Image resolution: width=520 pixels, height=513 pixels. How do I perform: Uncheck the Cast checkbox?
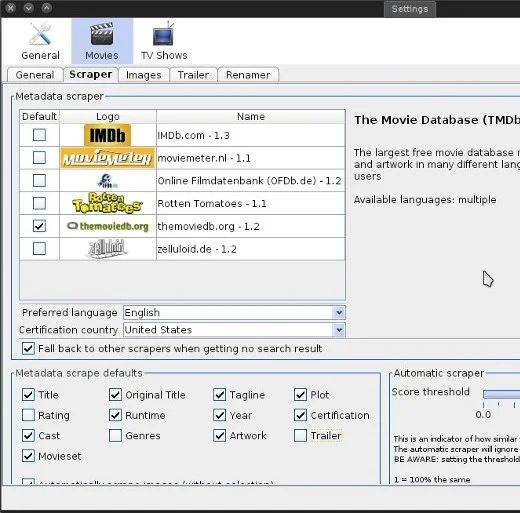point(28,436)
